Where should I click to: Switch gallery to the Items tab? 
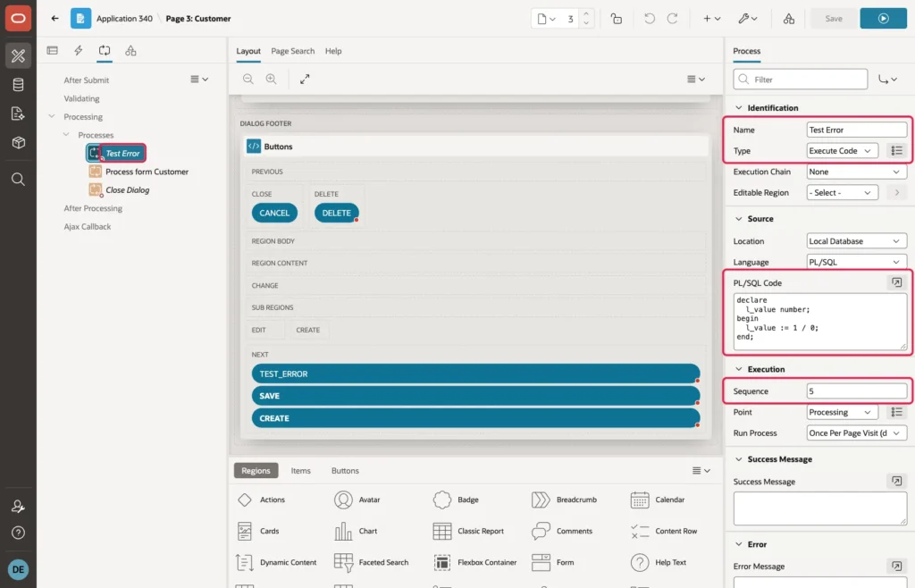(x=300, y=470)
